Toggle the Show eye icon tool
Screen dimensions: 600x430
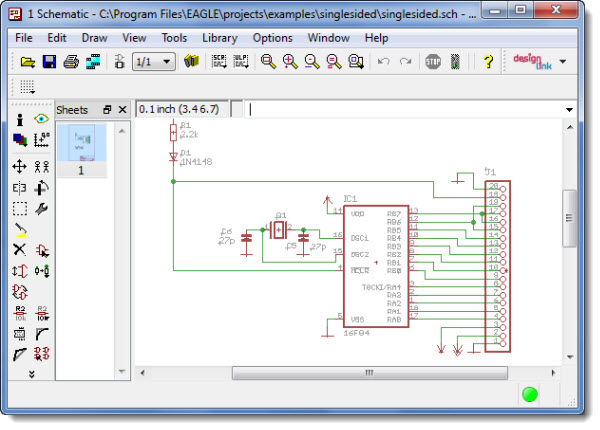pyautogui.click(x=42, y=119)
